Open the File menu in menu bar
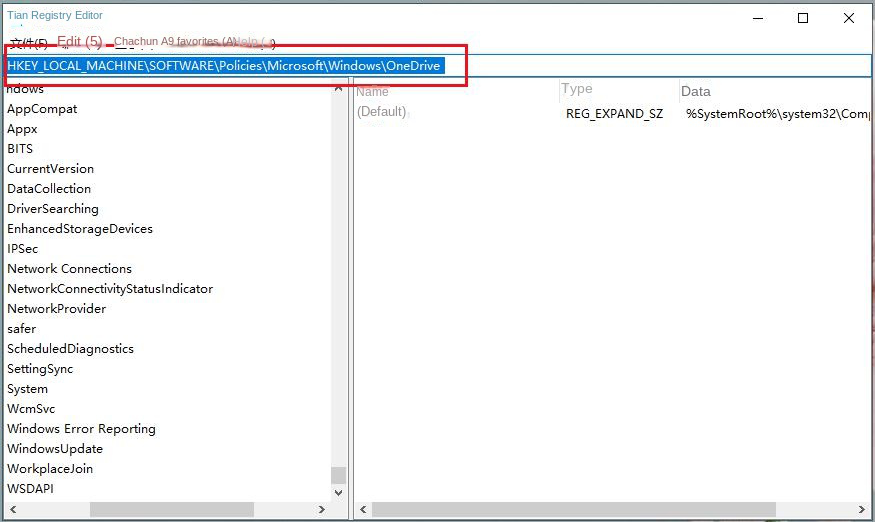 28,44
